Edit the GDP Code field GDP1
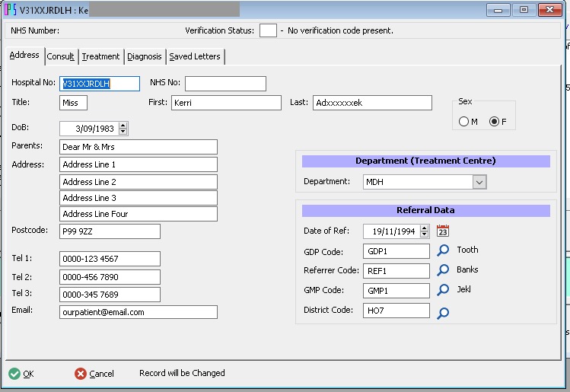Screen dimensions: 570x392 pyautogui.click(x=396, y=251)
